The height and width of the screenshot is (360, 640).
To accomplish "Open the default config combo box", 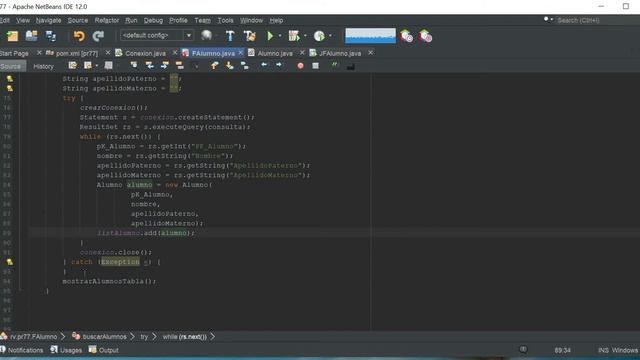I will tap(157, 36).
